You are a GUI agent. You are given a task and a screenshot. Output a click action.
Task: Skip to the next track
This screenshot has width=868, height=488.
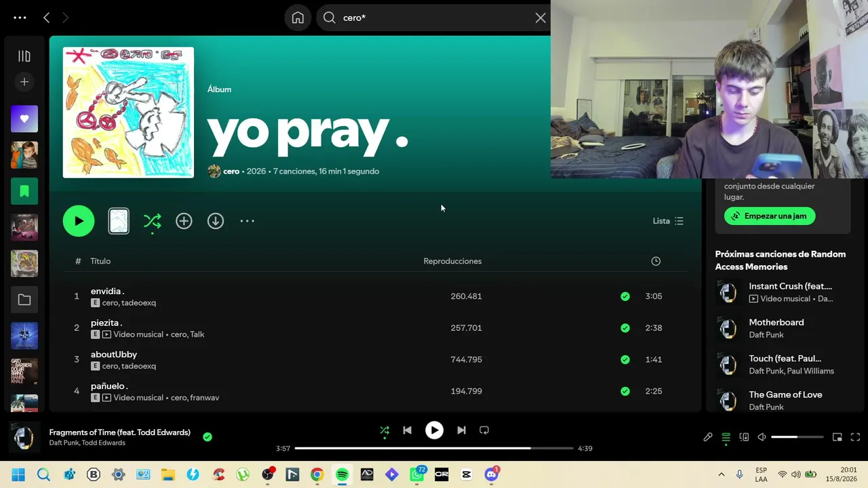tap(461, 430)
